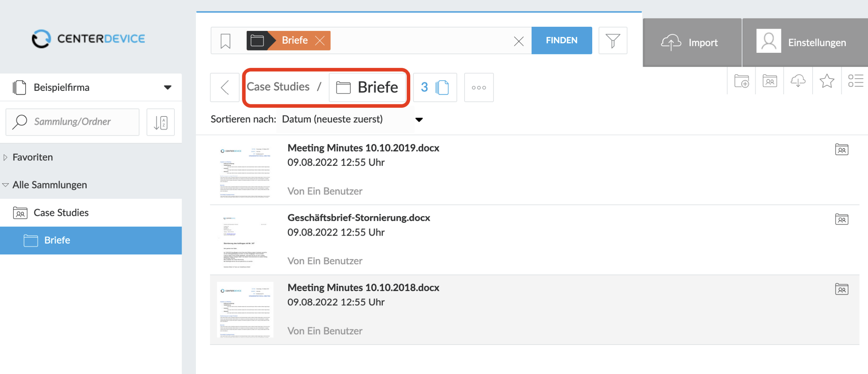Click folder icon in search tag
Screen dimensions: 868x374
[257, 40]
